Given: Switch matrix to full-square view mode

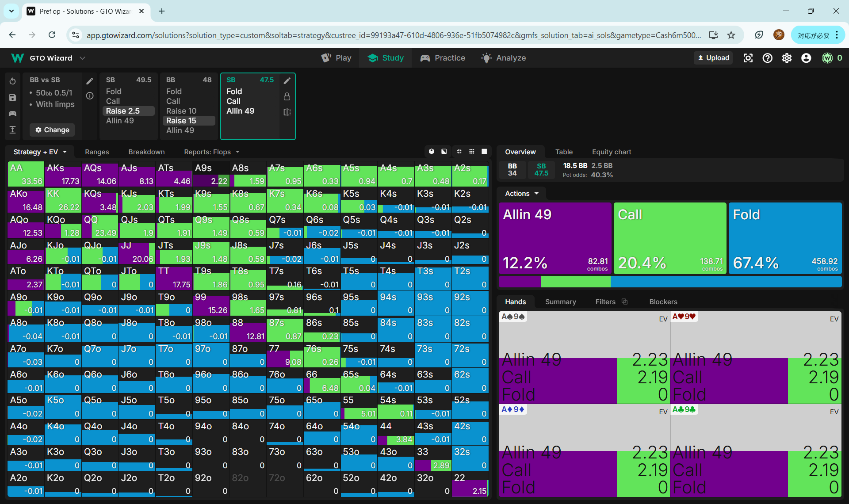Looking at the screenshot, I should 484,152.
